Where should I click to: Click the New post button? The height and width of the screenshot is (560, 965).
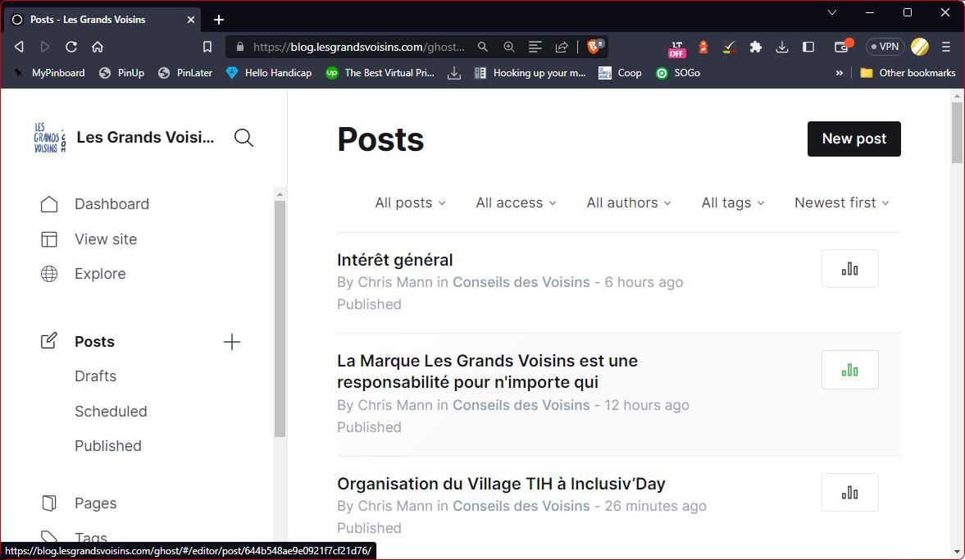pos(853,139)
